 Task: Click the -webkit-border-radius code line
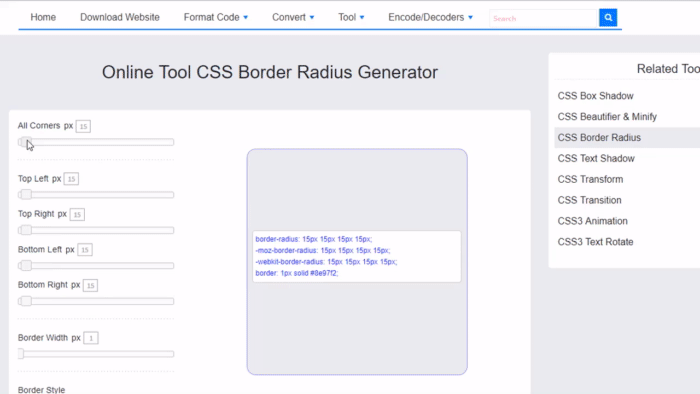point(326,262)
